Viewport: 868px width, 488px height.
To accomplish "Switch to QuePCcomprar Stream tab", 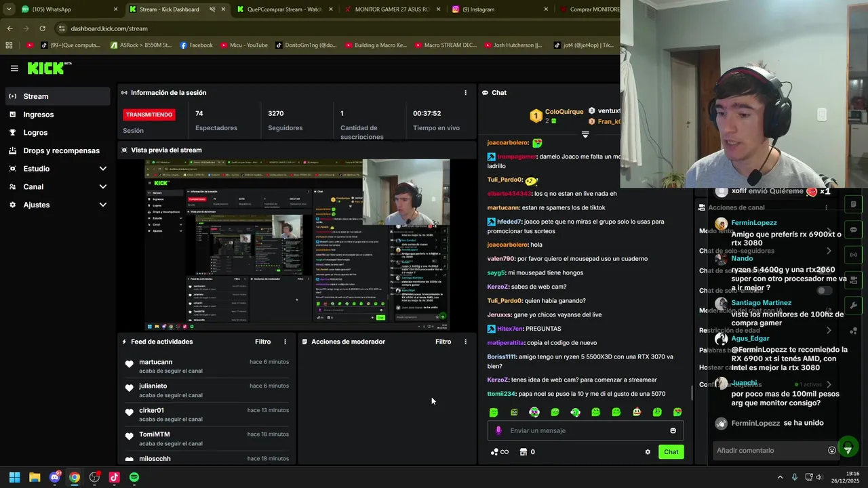I will [x=285, y=9].
